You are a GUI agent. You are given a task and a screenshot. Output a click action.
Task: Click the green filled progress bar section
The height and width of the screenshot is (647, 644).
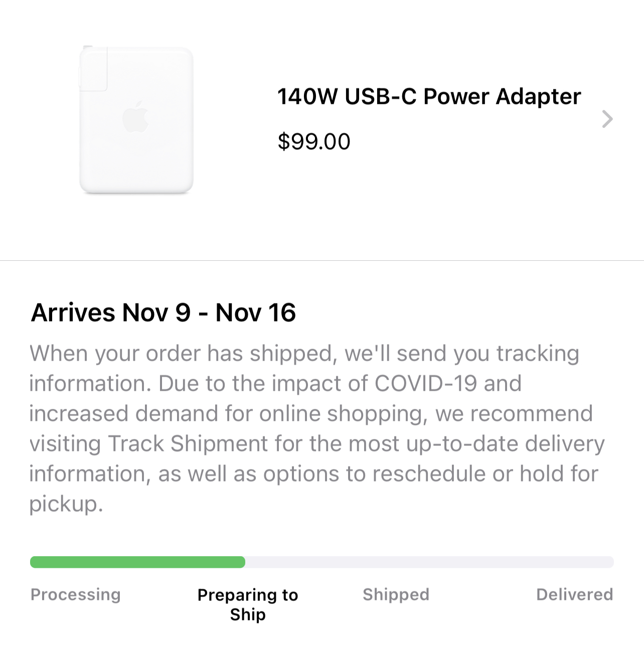click(137, 562)
